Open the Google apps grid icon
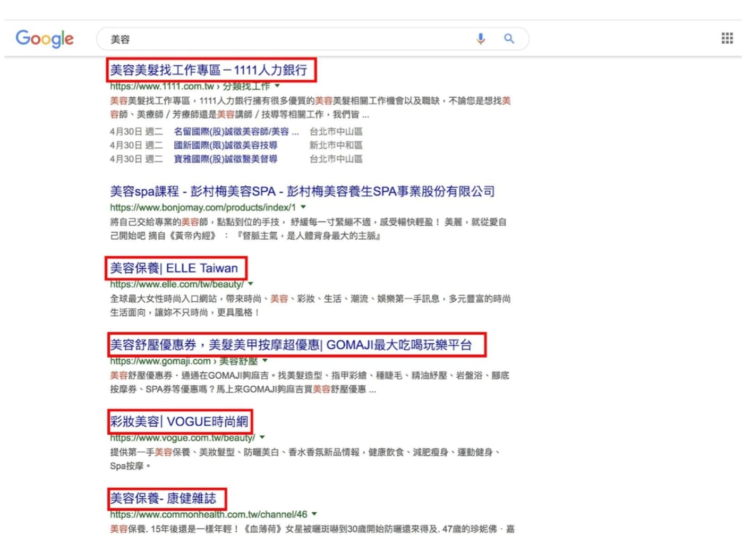 [x=727, y=38]
